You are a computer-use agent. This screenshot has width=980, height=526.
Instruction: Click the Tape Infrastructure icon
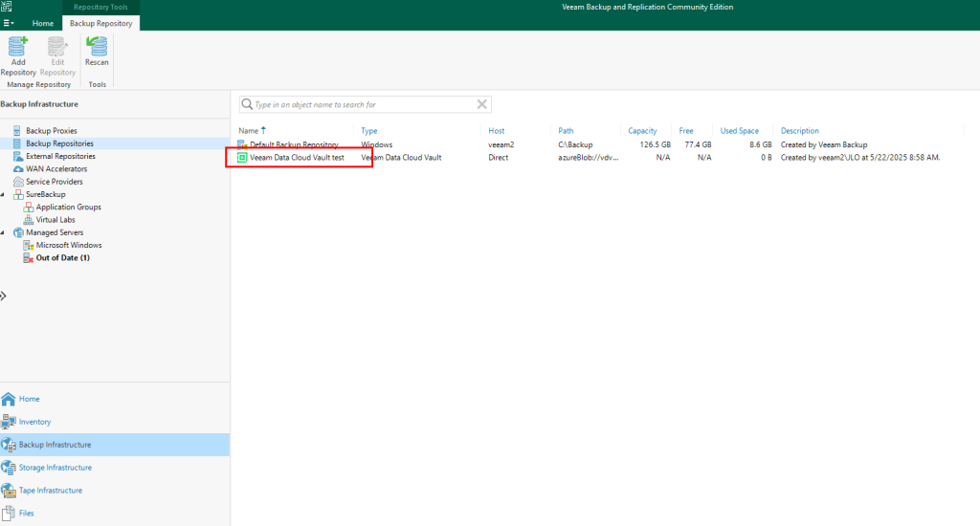[8, 491]
